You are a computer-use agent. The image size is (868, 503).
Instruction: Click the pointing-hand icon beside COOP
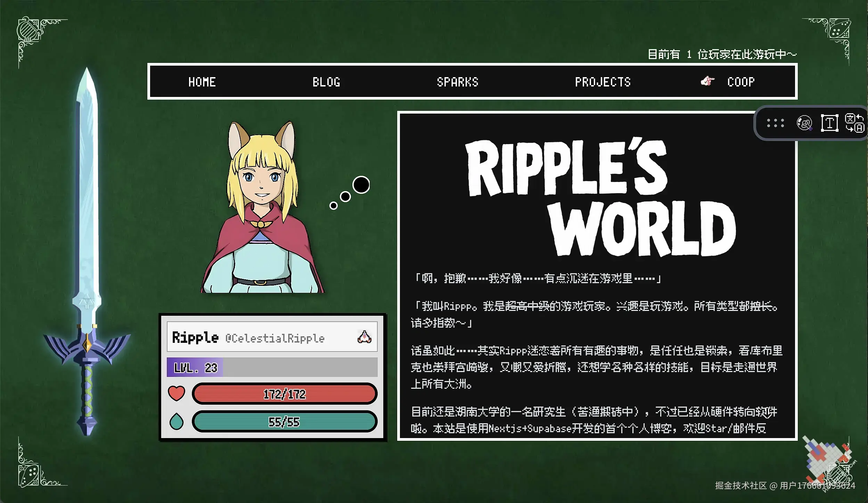tap(707, 82)
